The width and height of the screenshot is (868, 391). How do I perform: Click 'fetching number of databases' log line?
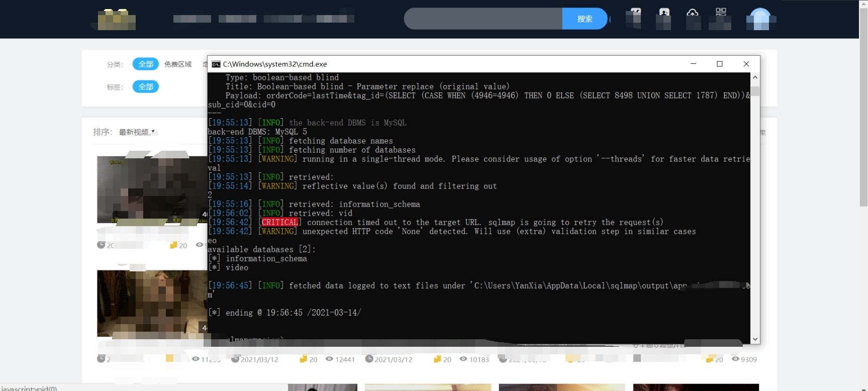[312, 150]
